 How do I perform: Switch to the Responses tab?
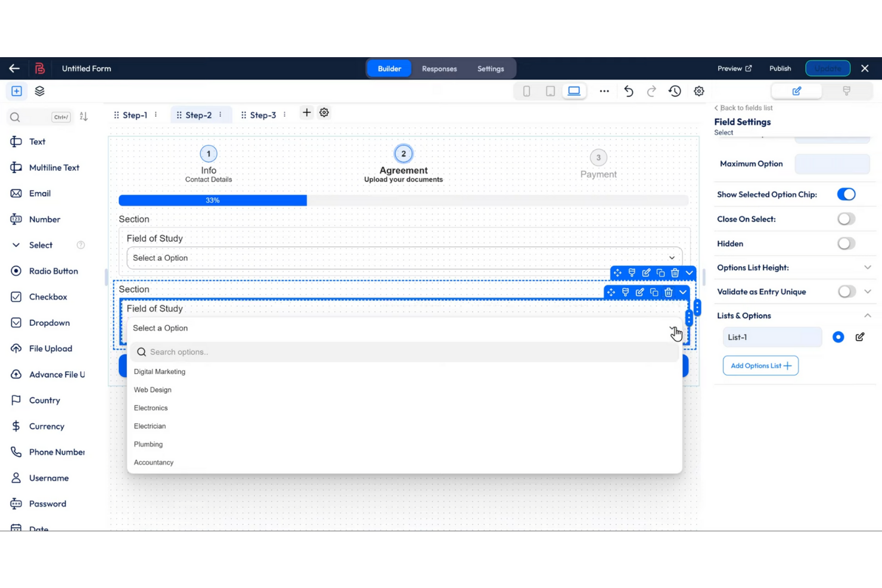(x=439, y=69)
